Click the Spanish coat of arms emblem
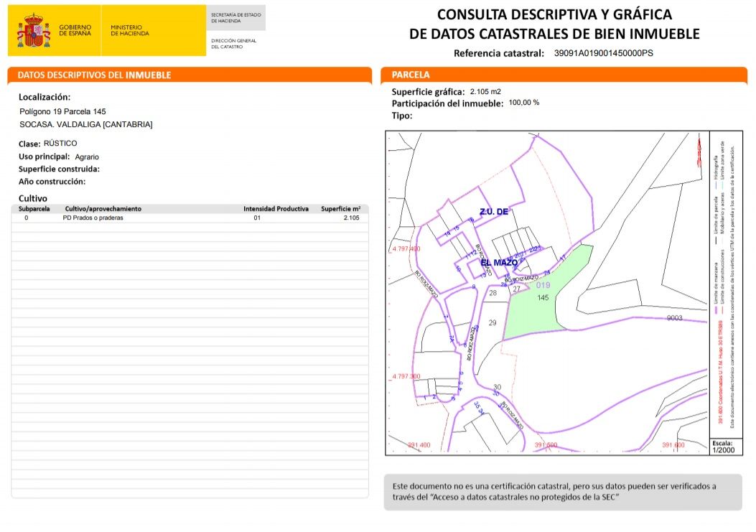The height and width of the screenshot is (532, 756). point(33,30)
